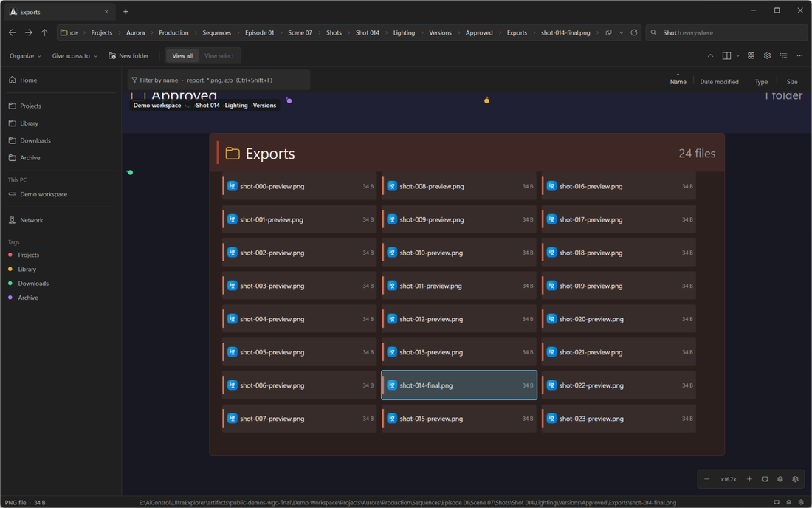
Task: Zoom in with canvas plus button
Action: (x=749, y=479)
